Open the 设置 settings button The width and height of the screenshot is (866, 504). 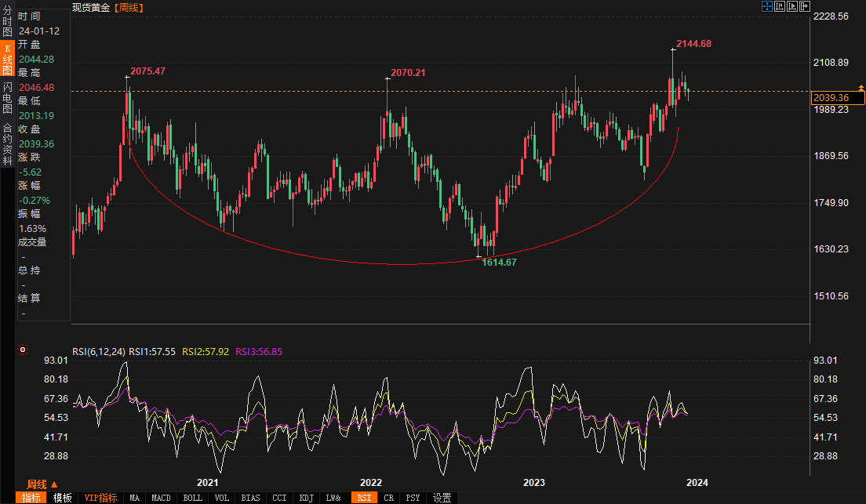(442, 498)
